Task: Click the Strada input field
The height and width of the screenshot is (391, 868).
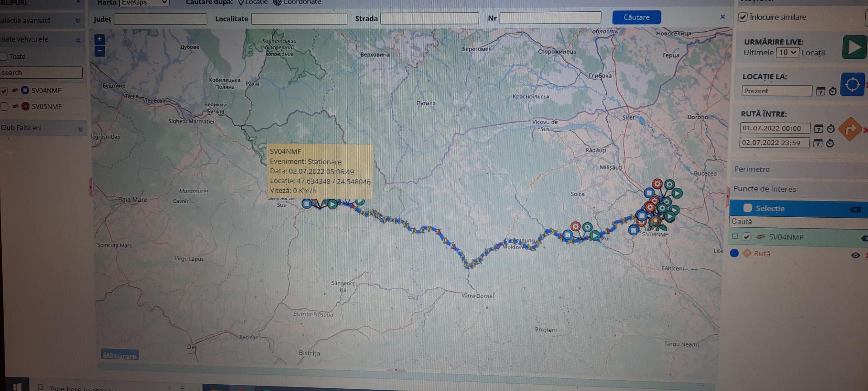Action: (x=429, y=18)
